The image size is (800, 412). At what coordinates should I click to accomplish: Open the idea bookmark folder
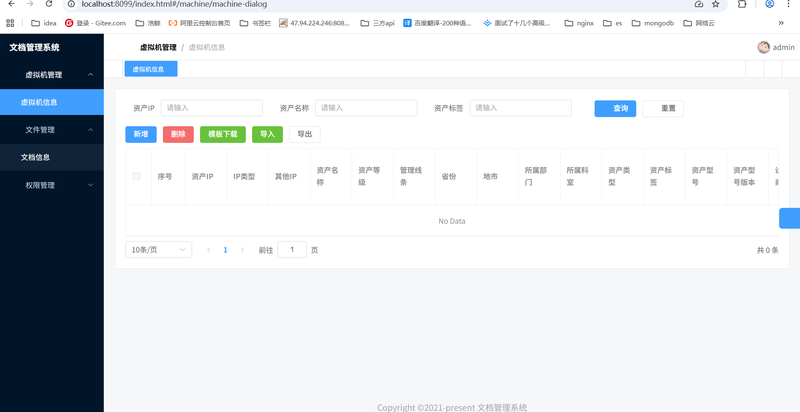[43, 22]
